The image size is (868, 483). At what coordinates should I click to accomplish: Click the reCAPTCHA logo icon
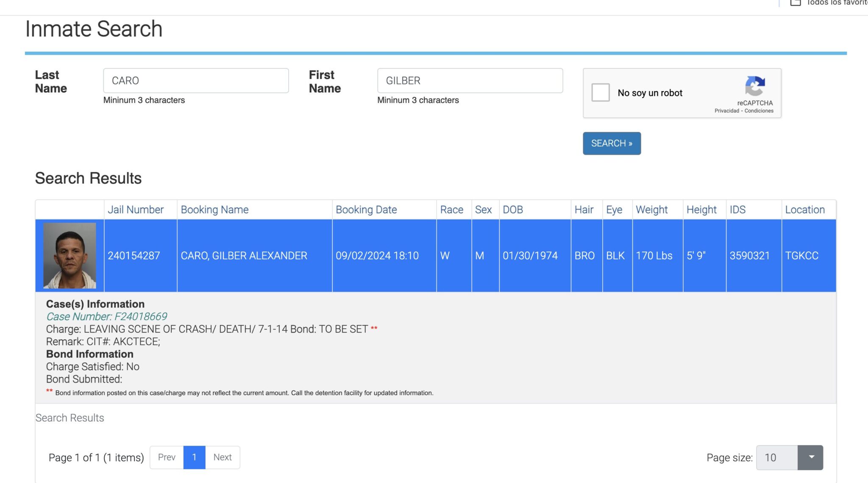755,86
